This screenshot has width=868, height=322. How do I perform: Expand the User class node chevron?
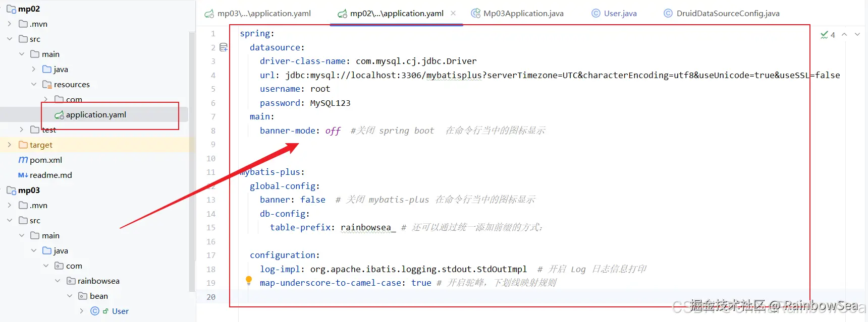click(82, 311)
